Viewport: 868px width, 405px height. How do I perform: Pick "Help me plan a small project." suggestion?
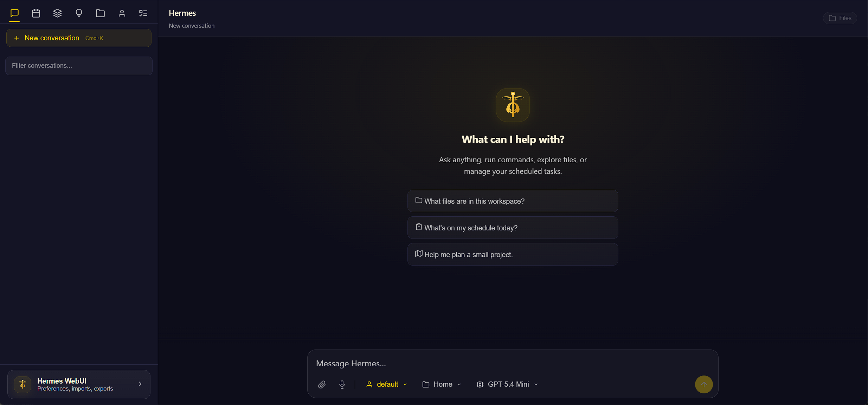[513, 254]
